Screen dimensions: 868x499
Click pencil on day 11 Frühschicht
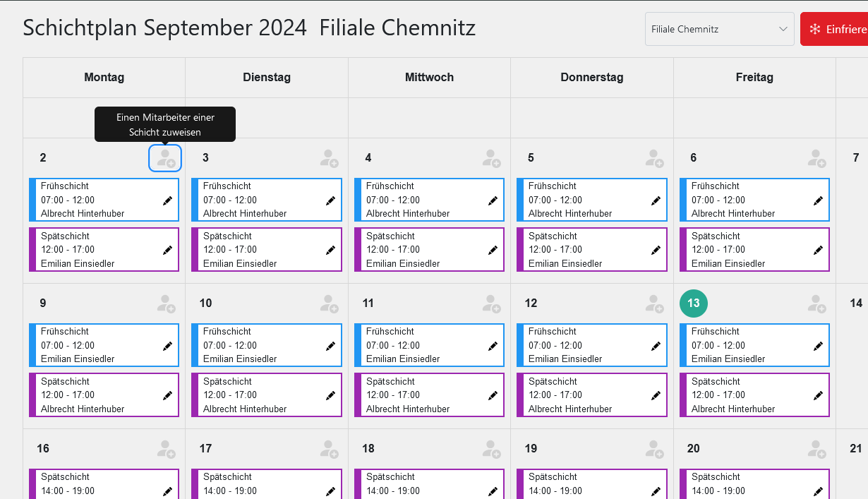pos(493,346)
